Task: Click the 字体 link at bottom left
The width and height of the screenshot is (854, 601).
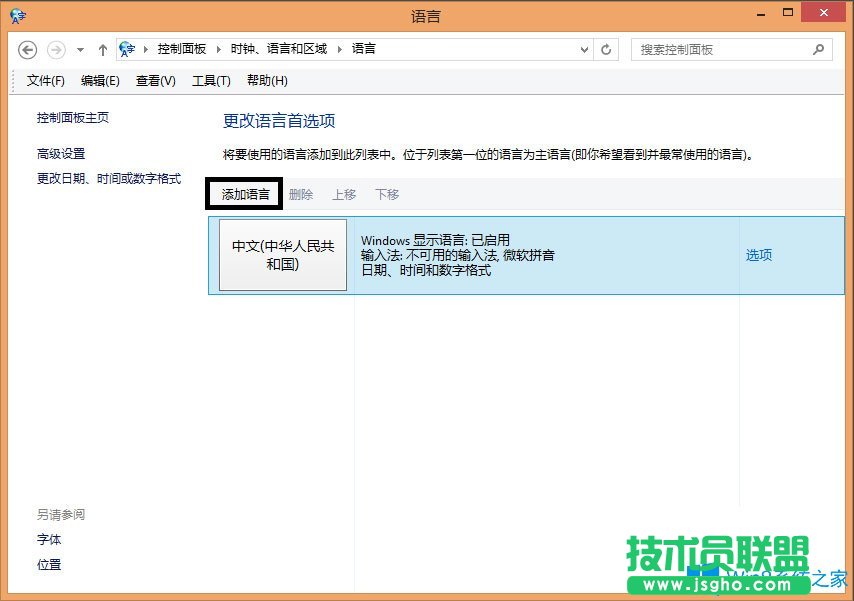Action: click(50, 540)
